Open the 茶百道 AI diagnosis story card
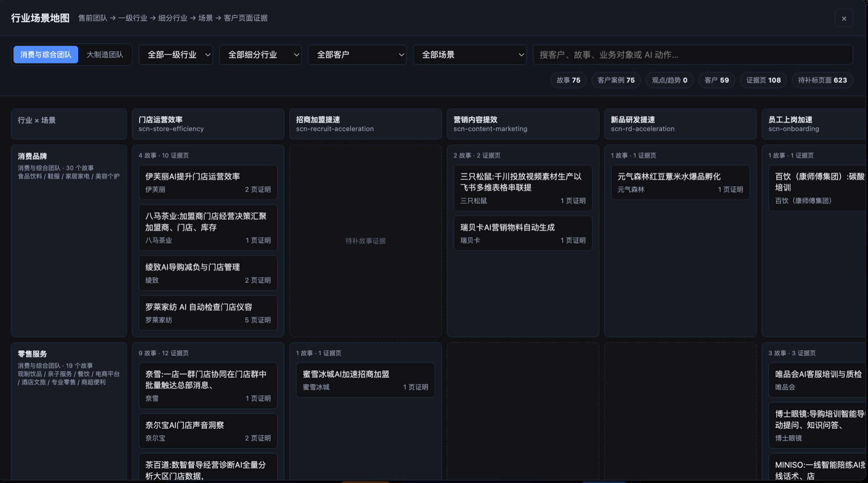 208,467
